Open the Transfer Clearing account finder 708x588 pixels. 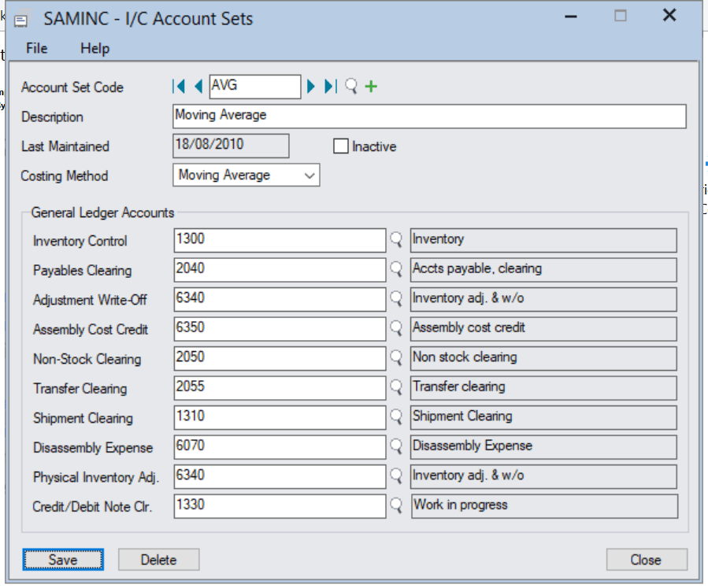point(396,388)
